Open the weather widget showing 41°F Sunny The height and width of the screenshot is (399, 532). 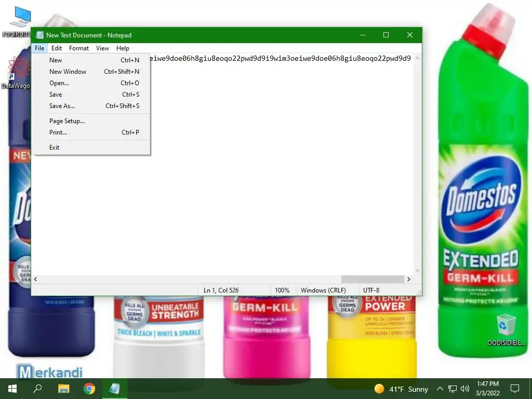click(401, 389)
